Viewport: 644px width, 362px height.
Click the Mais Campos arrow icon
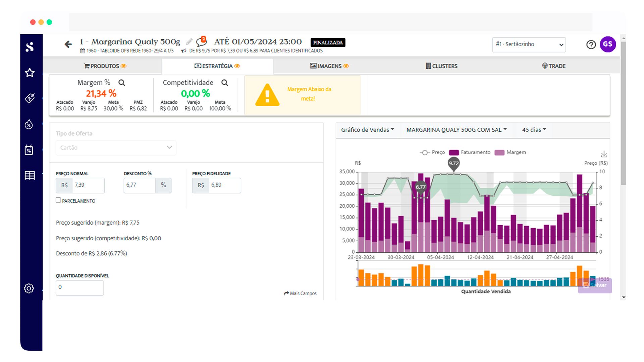tap(286, 293)
